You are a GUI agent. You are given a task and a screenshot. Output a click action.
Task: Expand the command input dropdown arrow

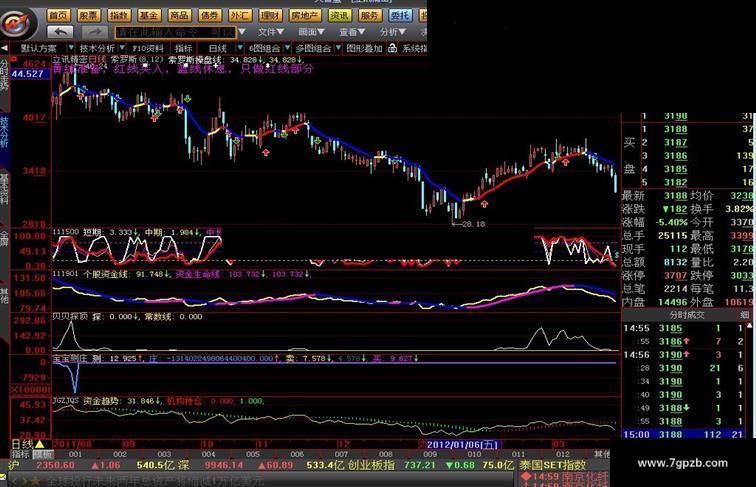(242, 32)
